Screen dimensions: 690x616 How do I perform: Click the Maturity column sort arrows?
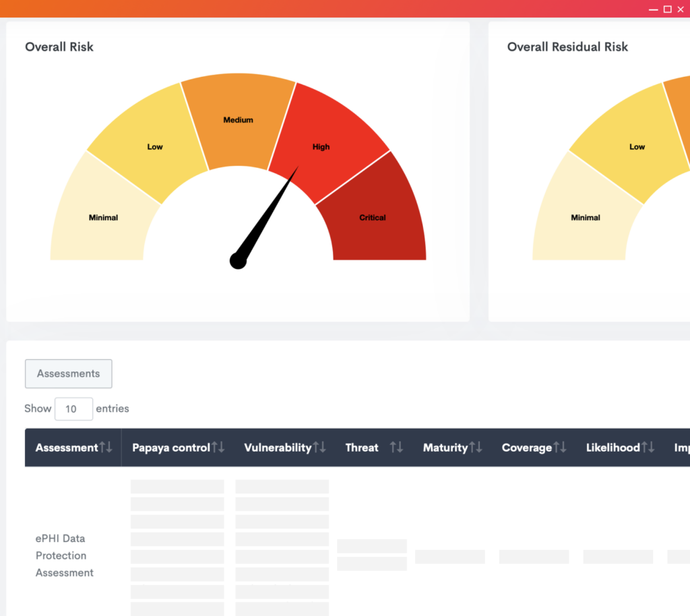pyautogui.click(x=477, y=447)
